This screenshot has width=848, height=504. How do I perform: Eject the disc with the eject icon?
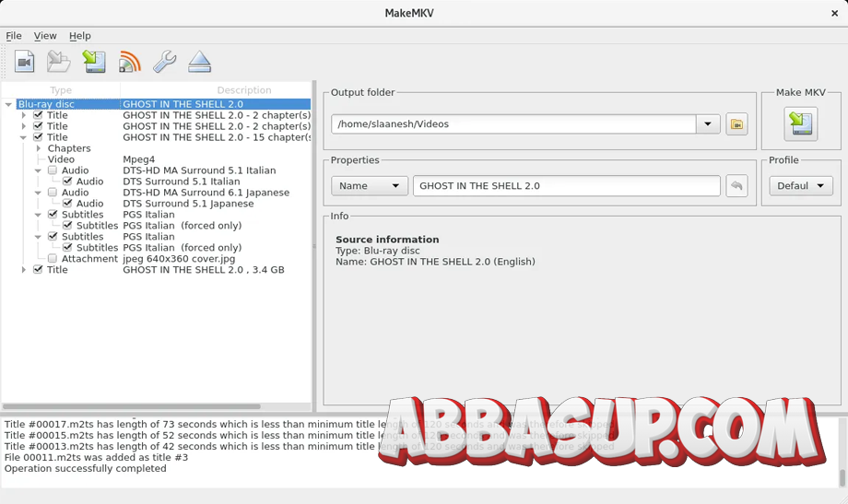[200, 62]
